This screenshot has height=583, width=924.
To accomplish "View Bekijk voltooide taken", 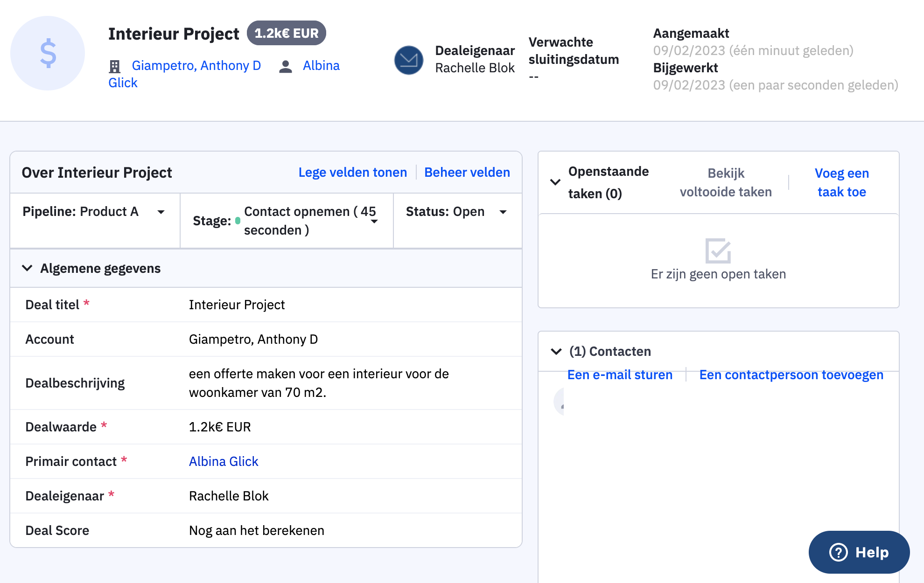I will click(725, 182).
